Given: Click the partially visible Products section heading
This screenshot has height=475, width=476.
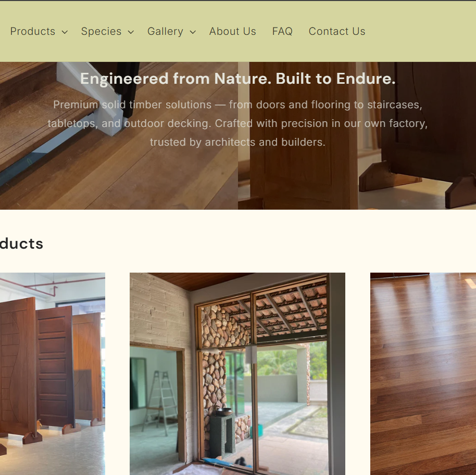Looking at the screenshot, I should [21, 243].
